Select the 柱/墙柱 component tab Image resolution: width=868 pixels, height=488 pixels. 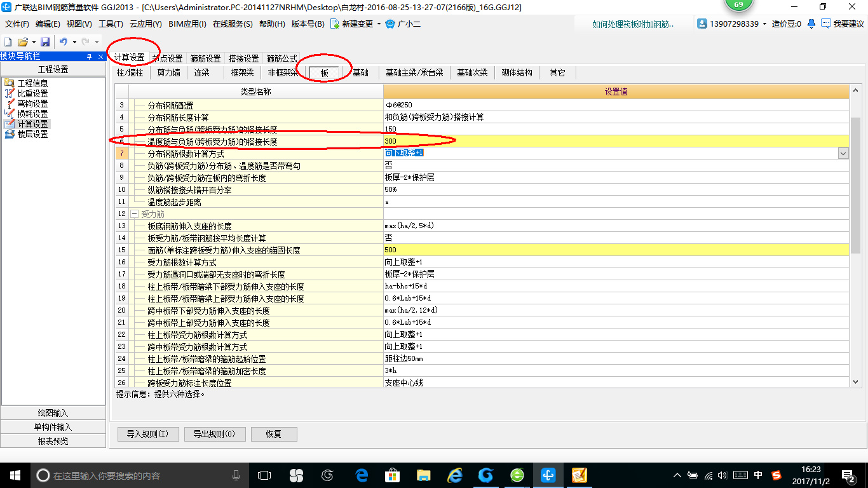pos(130,72)
